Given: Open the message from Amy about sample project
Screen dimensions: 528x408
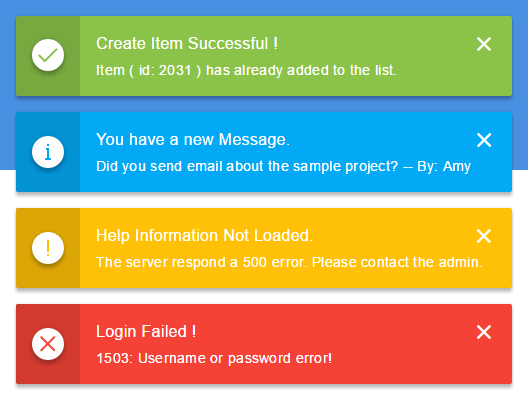Looking at the screenshot, I should pyautogui.click(x=283, y=167).
